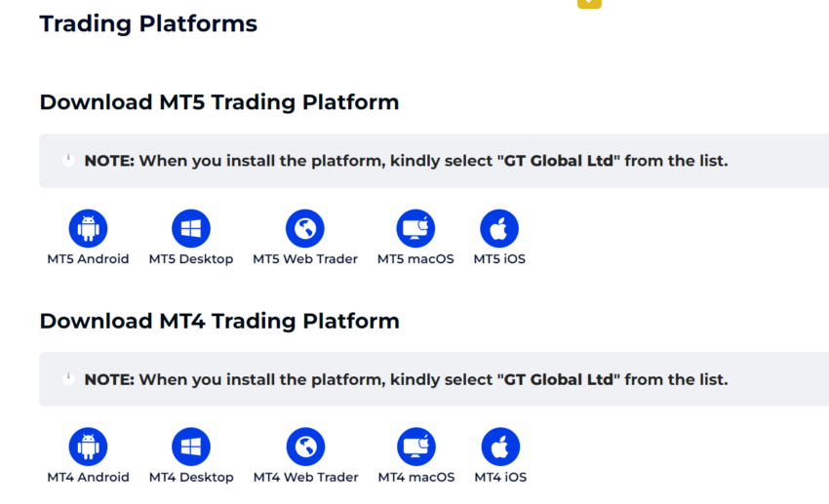Follow the MT5 Desktop text link
The width and height of the screenshot is (829, 504).
point(191,259)
